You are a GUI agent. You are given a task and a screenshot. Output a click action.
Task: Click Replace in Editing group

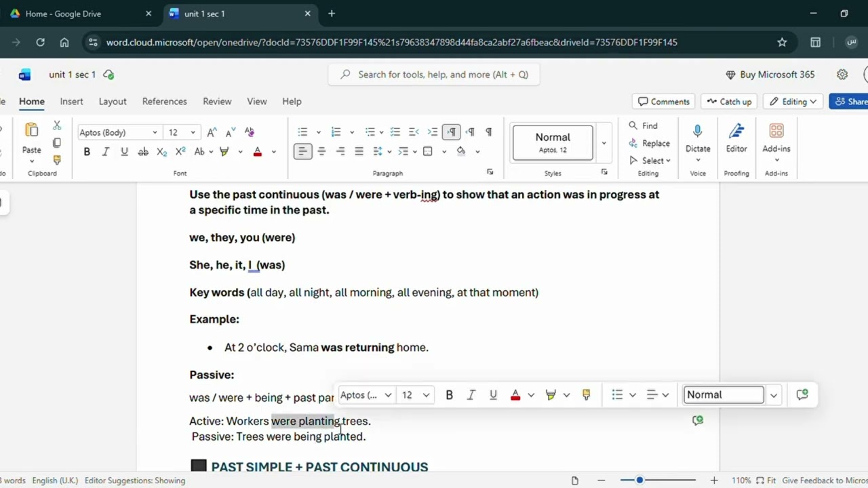(649, 143)
